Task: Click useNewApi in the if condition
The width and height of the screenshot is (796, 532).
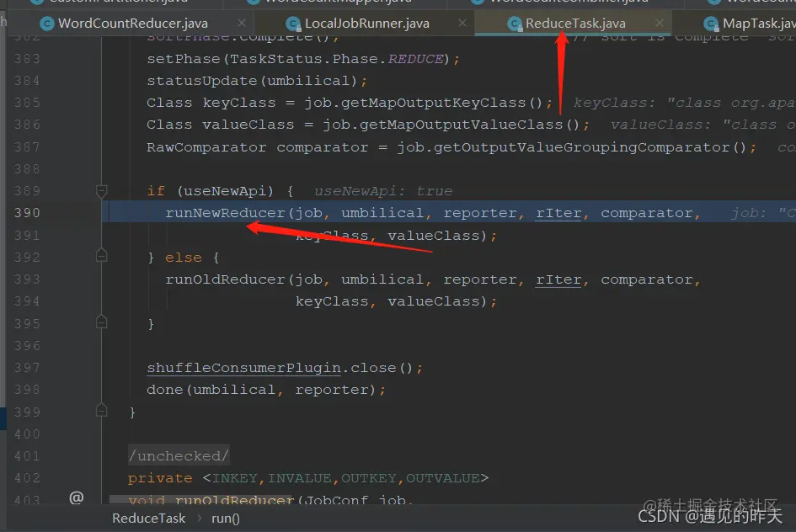Action: click(x=225, y=191)
